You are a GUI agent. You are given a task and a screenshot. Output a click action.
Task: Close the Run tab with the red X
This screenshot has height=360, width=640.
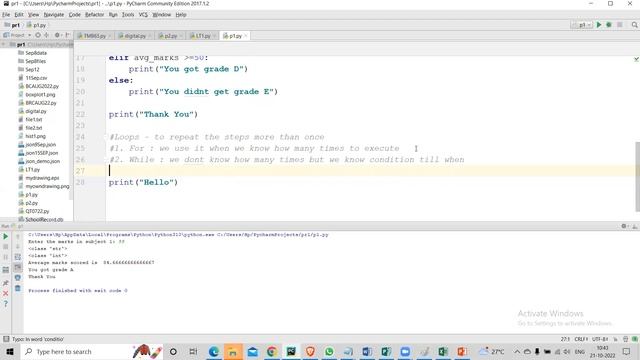pyautogui.click(x=6, y=293)
